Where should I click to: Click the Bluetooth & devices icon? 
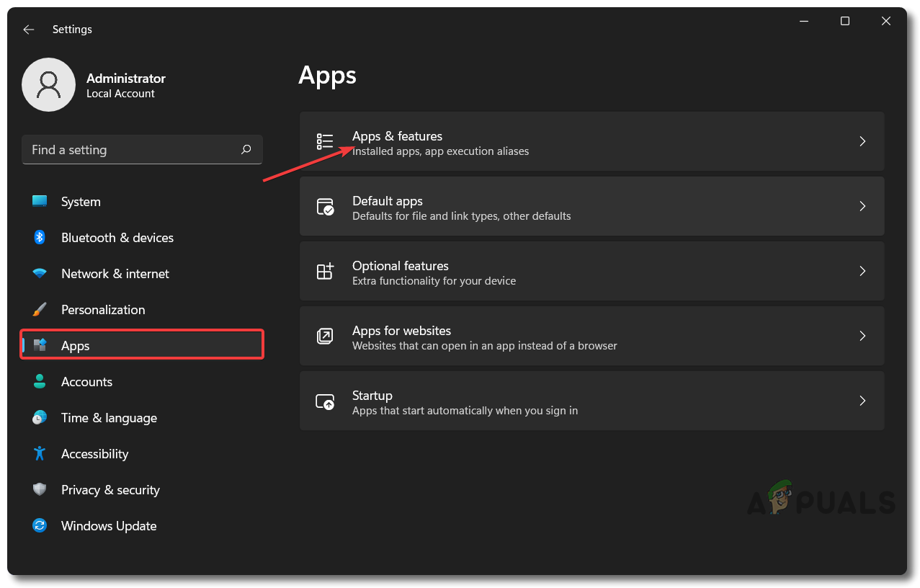click(40, 238)
